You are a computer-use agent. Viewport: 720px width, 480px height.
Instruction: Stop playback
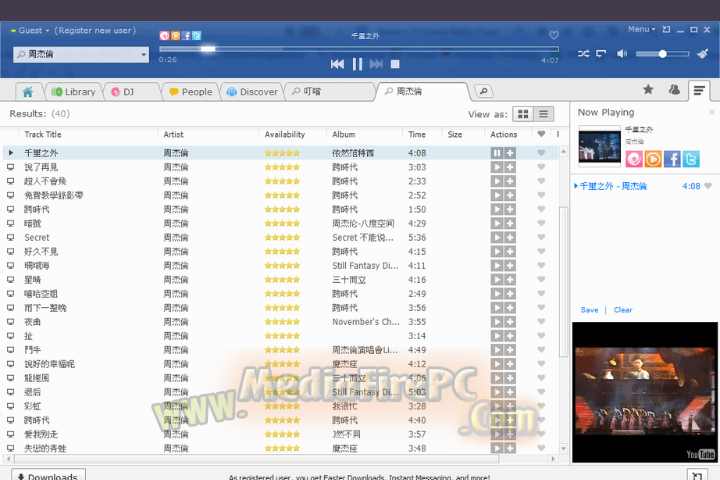point(395,64)
